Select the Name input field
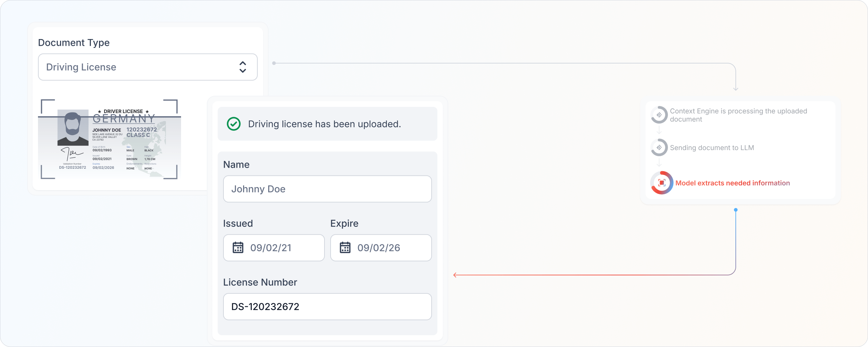 [328, 189]
